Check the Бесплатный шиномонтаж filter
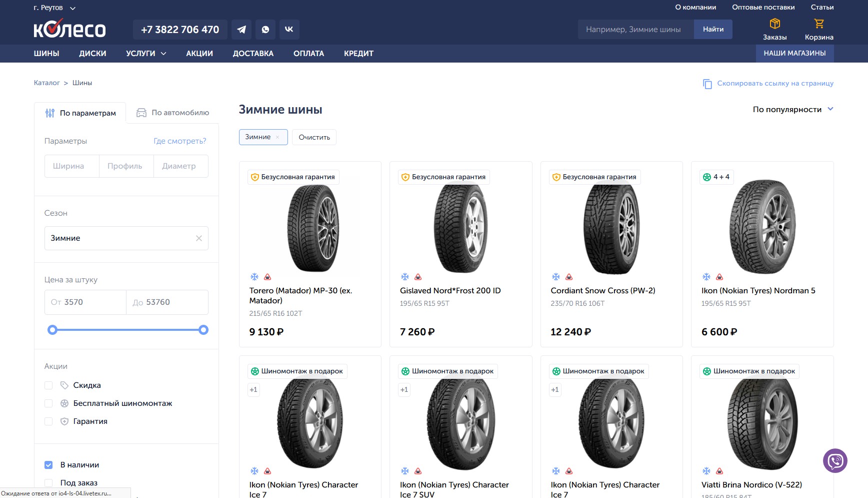The image size is (868, 498). [x=48, y=403]
